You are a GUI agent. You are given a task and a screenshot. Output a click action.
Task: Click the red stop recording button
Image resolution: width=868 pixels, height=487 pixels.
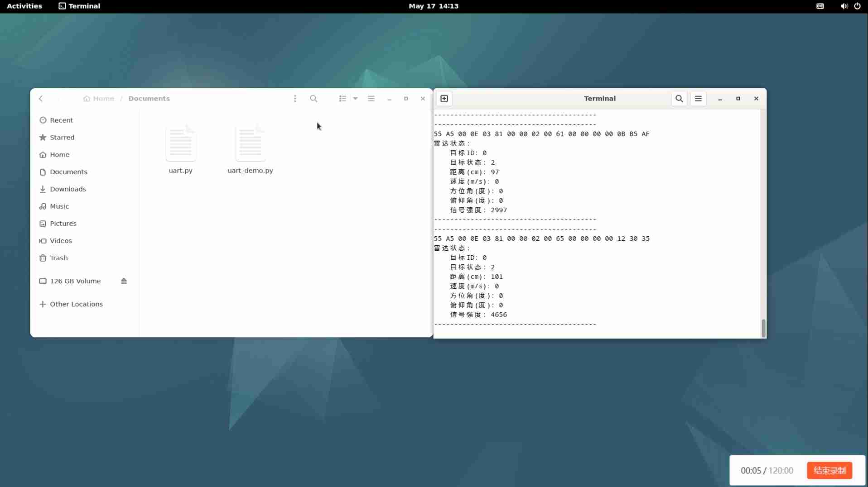(829, 471)
